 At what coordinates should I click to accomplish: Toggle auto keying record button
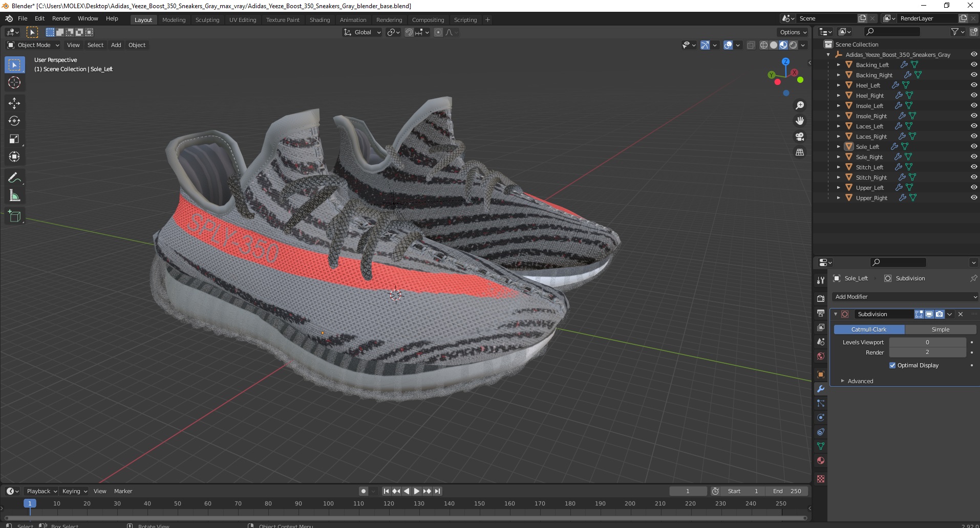[364, 491]
